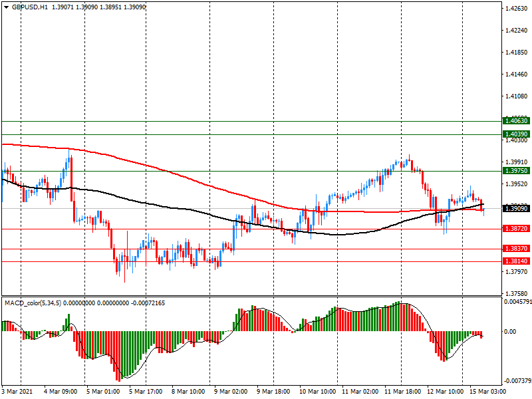Screen dimensions: 532x399
Task: Select the 9 Mar 18:00 time label
Action: (x=273, y=392)
